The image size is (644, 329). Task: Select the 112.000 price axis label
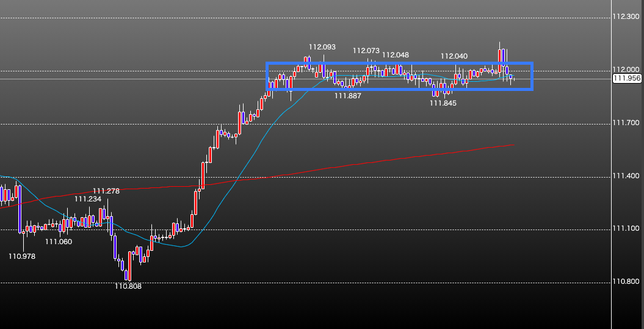click(x=626, y=70)
